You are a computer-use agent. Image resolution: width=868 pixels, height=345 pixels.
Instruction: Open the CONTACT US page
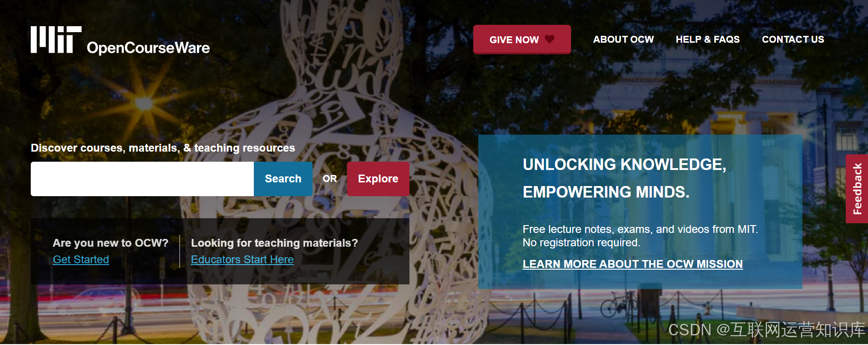(793, 40)
